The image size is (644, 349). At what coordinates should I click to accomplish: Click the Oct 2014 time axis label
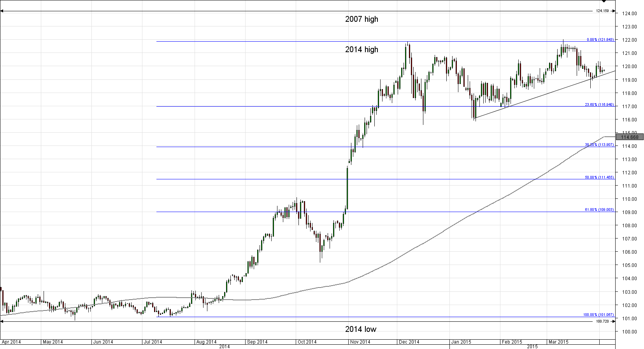point(307,342)
